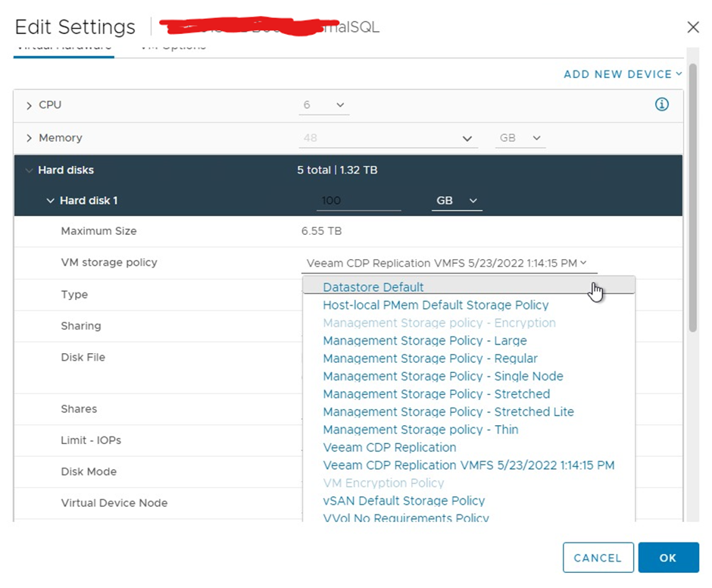Select Datastore Default storage policy
Viewport: 712px width, 588px height.
pyautogui.click(x=373, y=287)
